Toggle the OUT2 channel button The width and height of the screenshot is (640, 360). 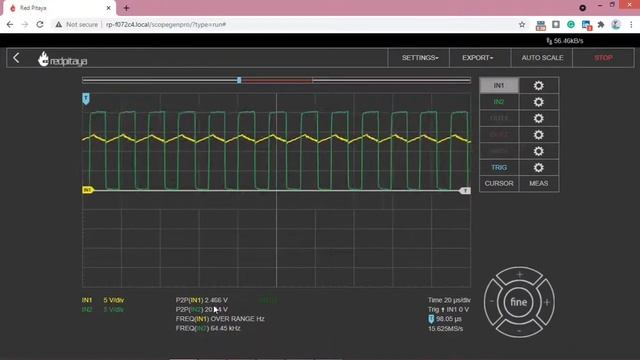tap(499, 135)
